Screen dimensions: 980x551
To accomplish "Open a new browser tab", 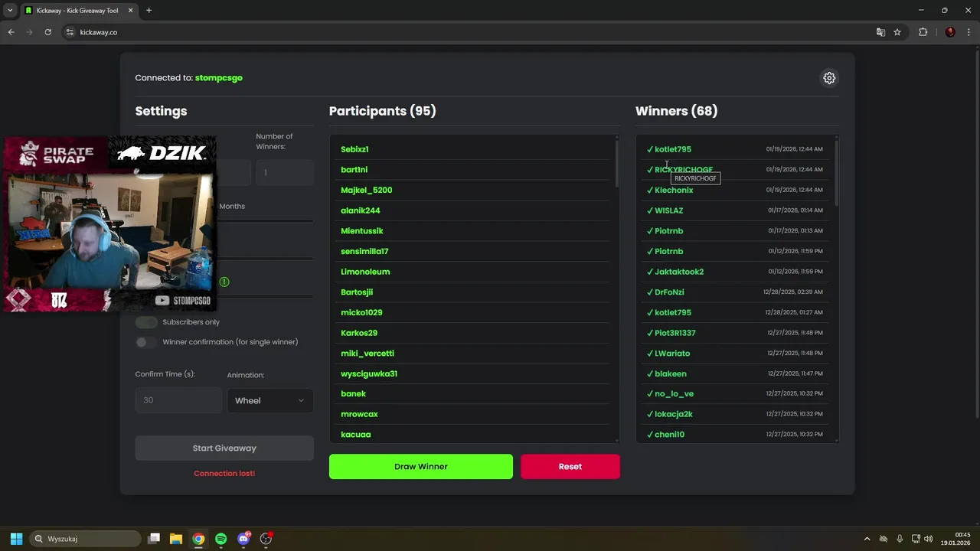I will pyautogui.click(x=149, y=10).
